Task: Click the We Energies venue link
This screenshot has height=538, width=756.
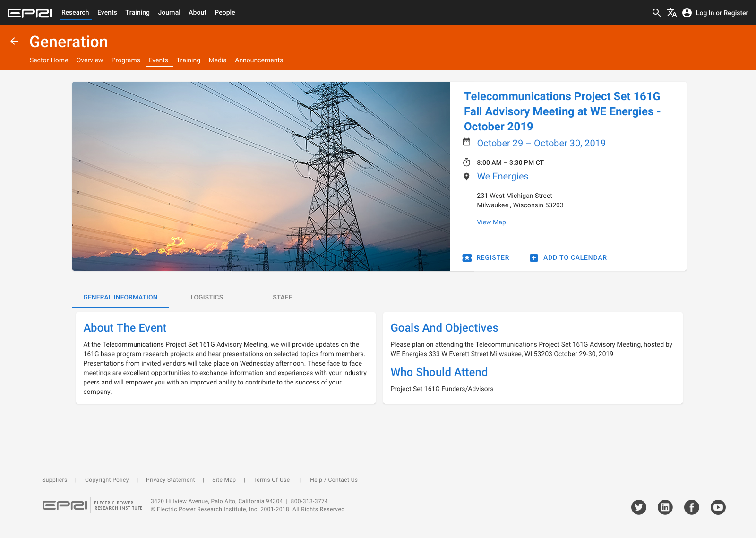Action: 503,177
